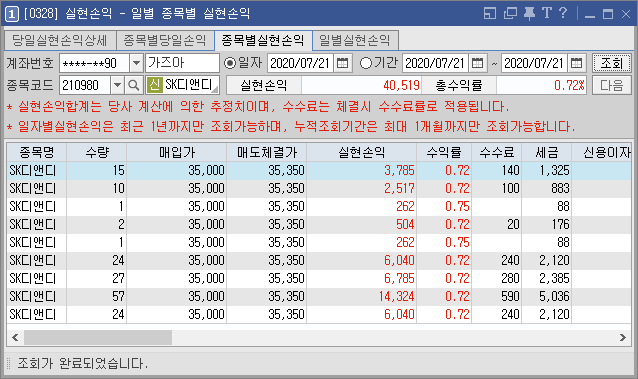
Task: Select the 기간 radio button
Action: [x=365, y=63]
